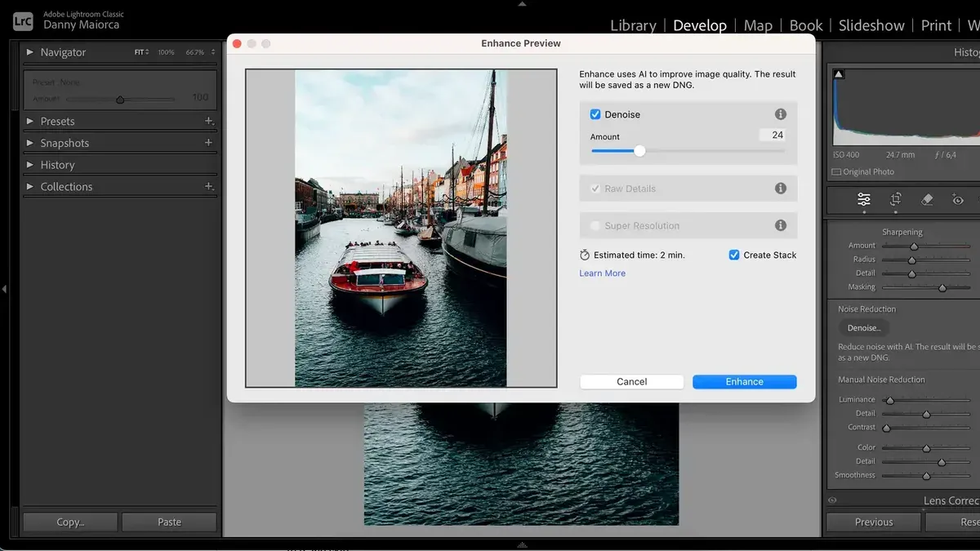The height and width of the screenshot is (551, 980).
Task: Click the Enhance button
Action: [744, 381]
